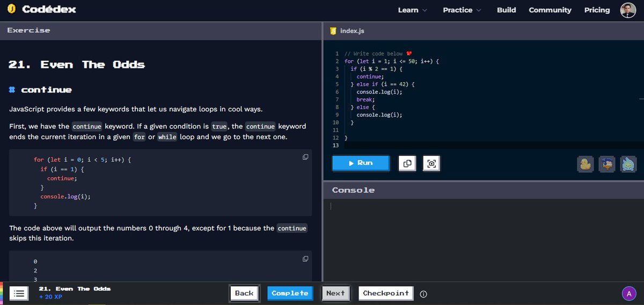
Task: Expand the Practice dropdown menu
Action: coord(462,10)
